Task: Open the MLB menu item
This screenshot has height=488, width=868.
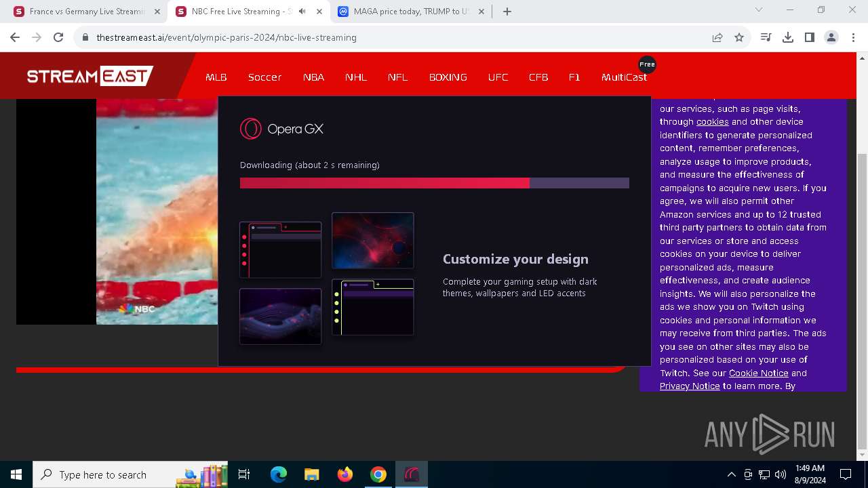Action: [216, 77]
